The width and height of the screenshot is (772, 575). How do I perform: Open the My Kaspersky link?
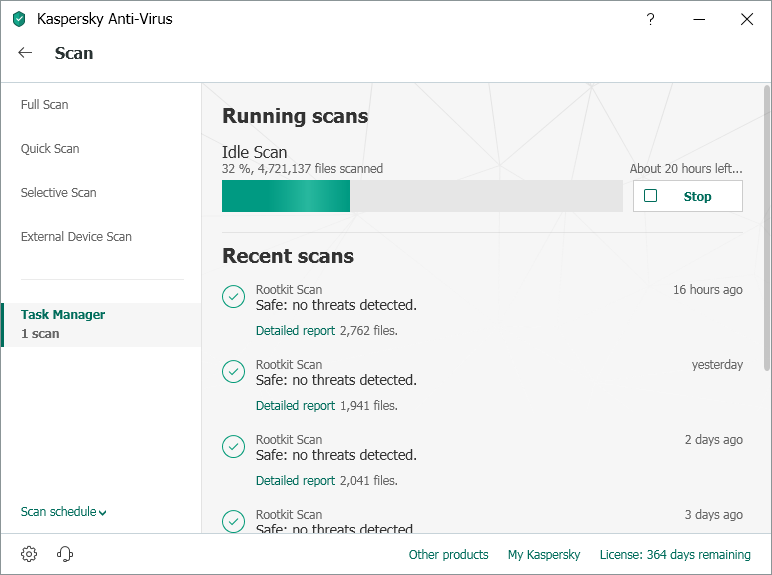click(x=544, y=555)
